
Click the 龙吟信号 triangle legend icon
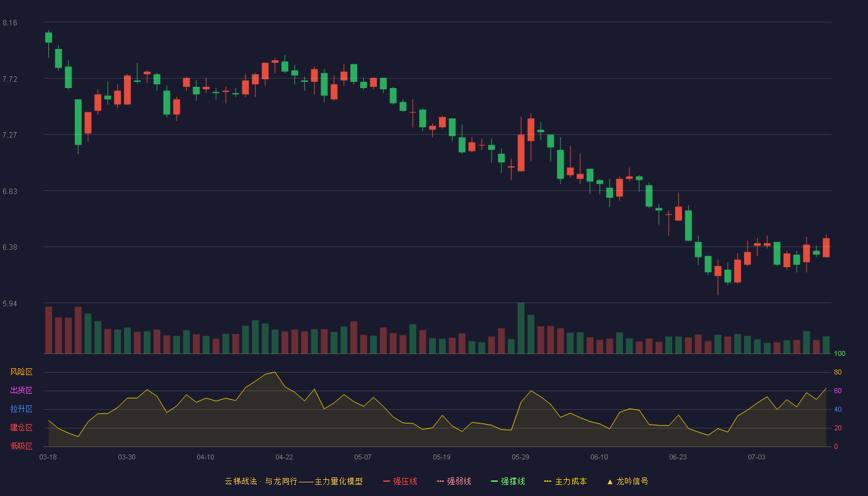(x=610, y=481)
